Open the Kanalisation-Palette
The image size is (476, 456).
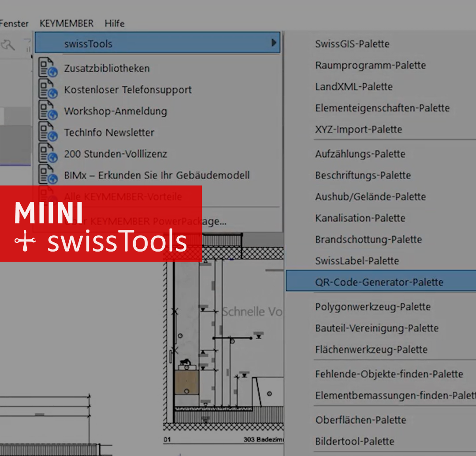point(360,218)
